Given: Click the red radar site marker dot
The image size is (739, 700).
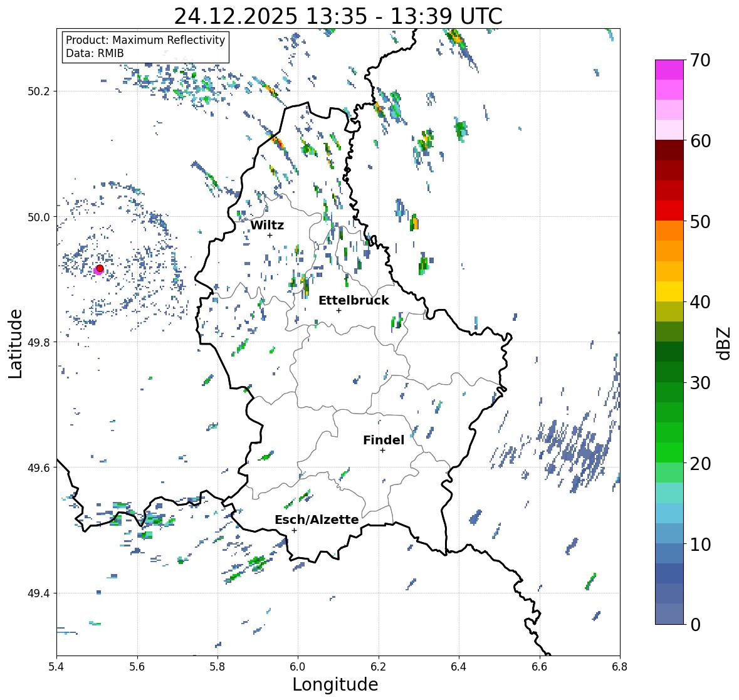Looking at the screenshot, I should pos(100,268).
